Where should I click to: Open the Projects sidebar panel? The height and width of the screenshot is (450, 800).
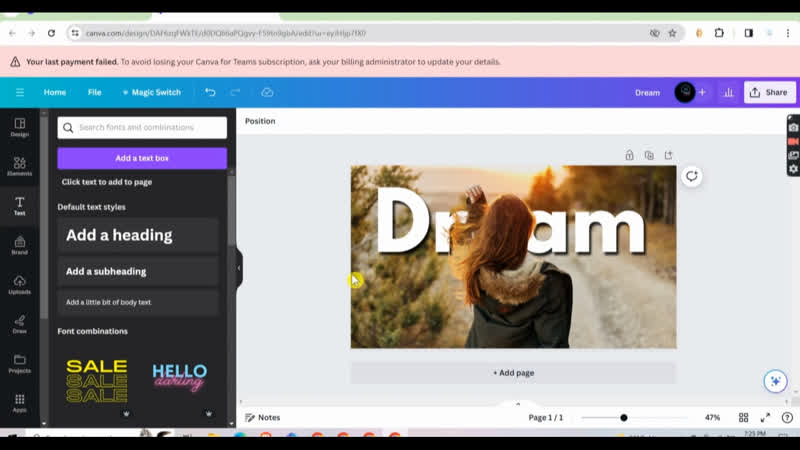pos(19,363)
